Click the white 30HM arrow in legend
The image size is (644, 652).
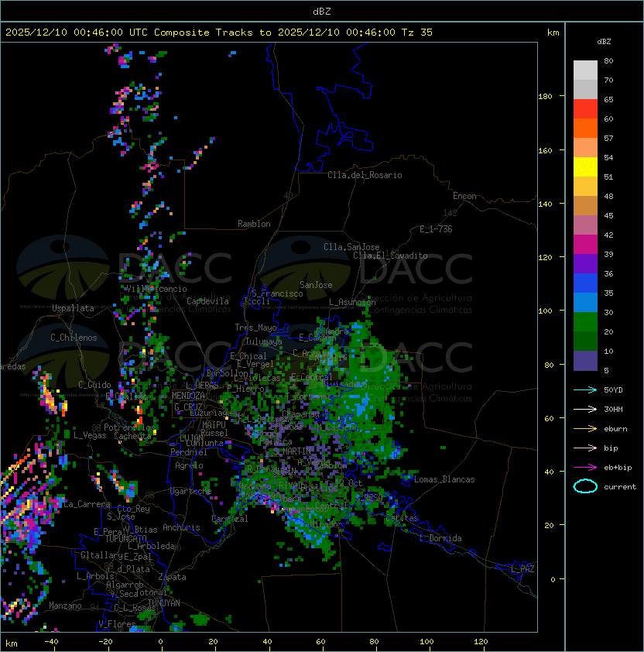pyautogui.click(x=585, y=409)
